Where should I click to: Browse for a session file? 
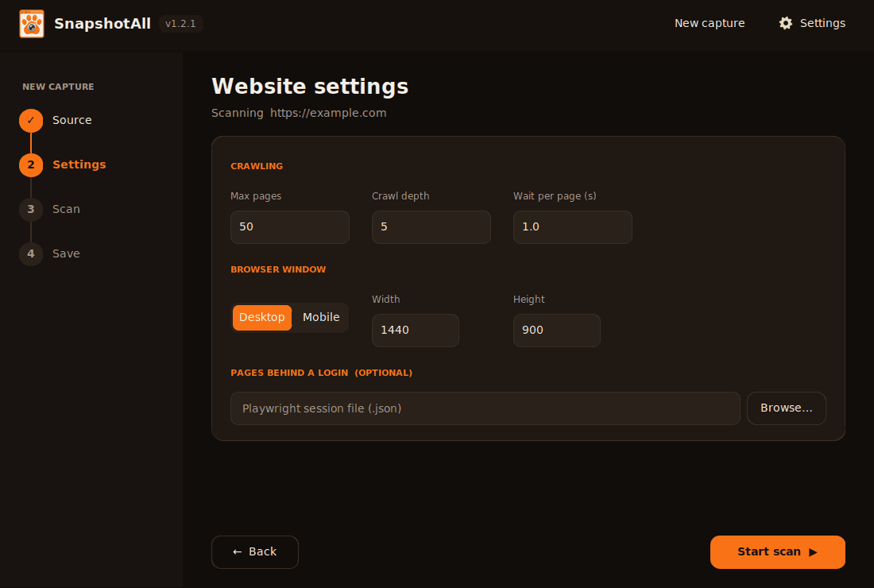coord(787,408)
